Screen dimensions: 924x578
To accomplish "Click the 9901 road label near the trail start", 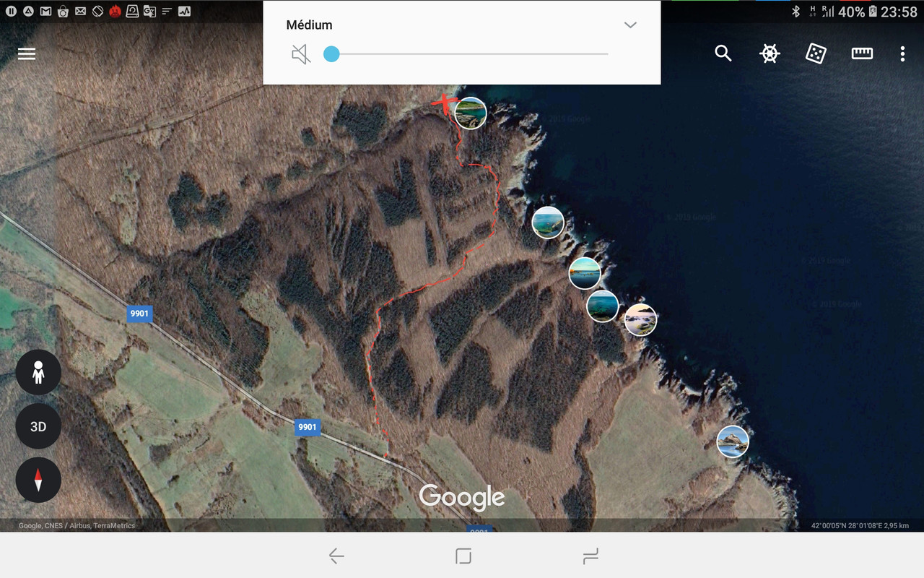I will (x=308, y=427).
